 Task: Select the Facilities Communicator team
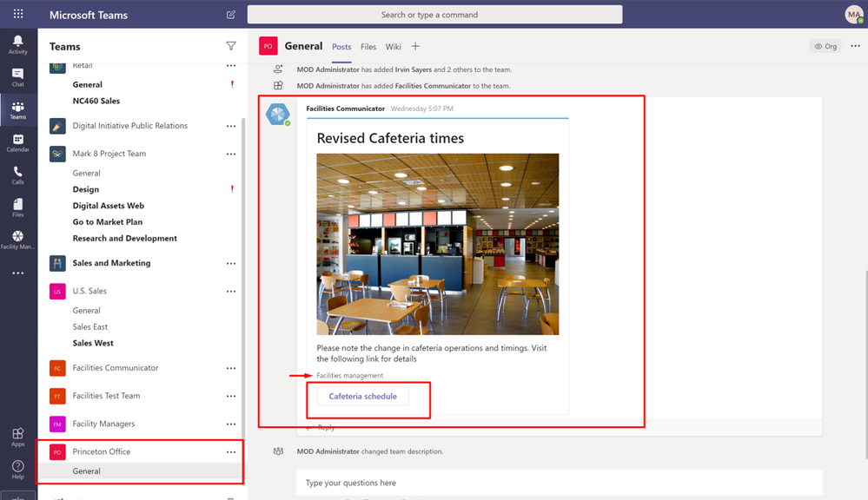click(116, 368)
